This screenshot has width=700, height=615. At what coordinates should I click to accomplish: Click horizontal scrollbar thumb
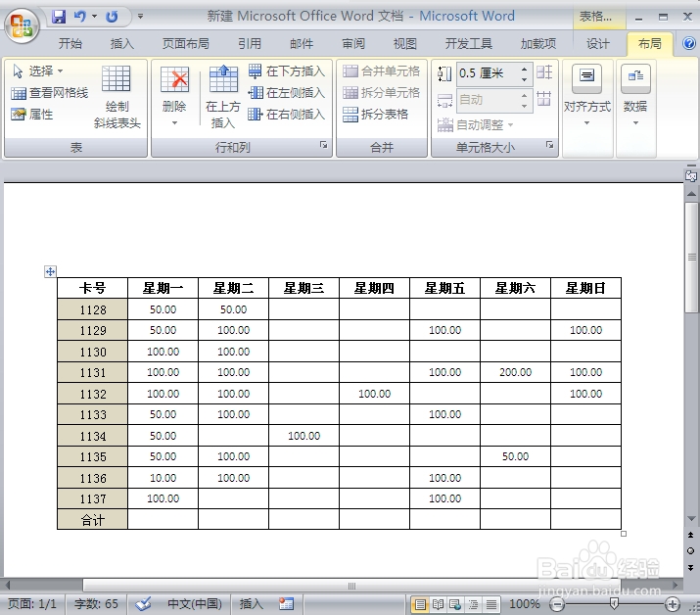tap(351, 585)
